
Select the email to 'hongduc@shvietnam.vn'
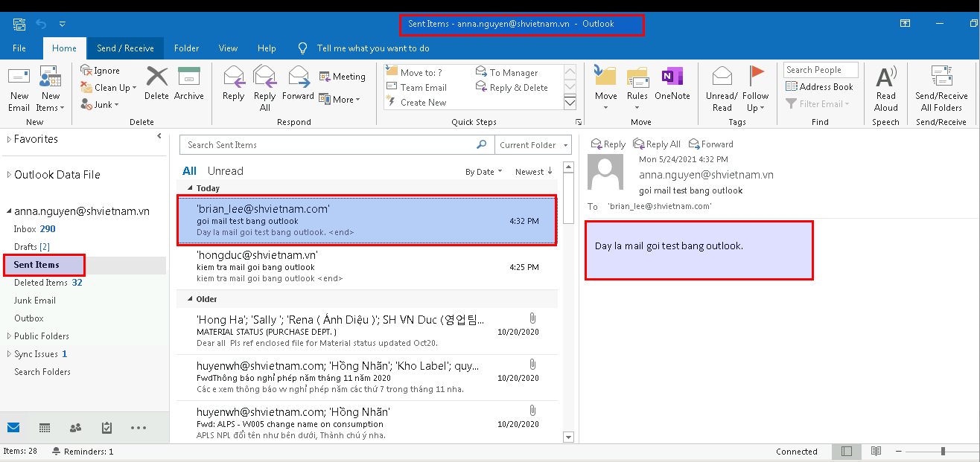point(366,266)
